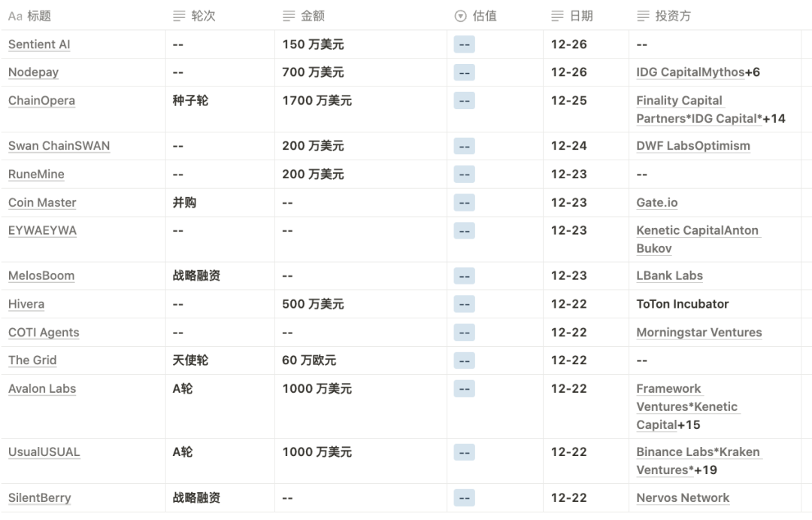Open the Avalon Labs entry
This screenshot has height=520, width=812.
click(42, 389)
